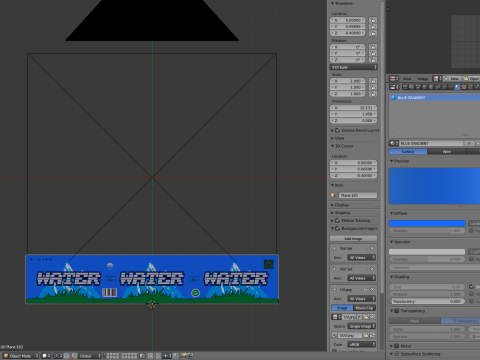Open the World properties tab icon

tap(424, 87)
